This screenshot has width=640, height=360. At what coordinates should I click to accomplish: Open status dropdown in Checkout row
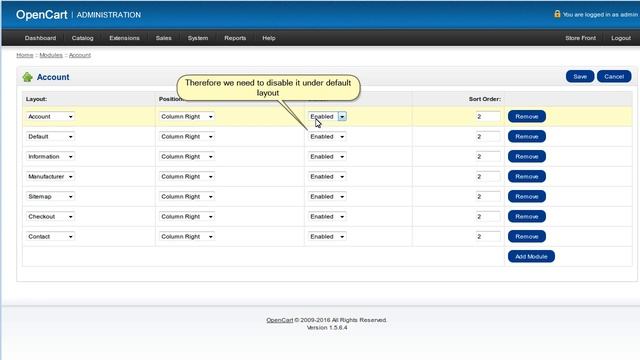pos(327,216)
